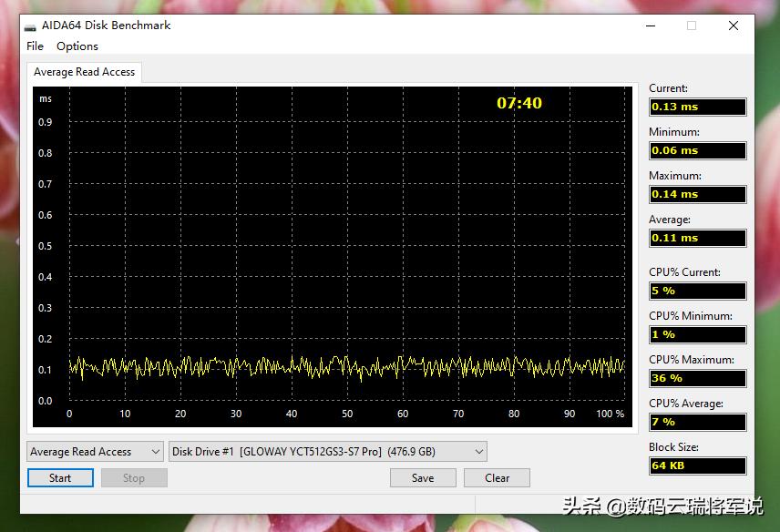Click the CPU% Maximum value 36 %
Screen dimensions: 780x532
(x=697, y=378)
